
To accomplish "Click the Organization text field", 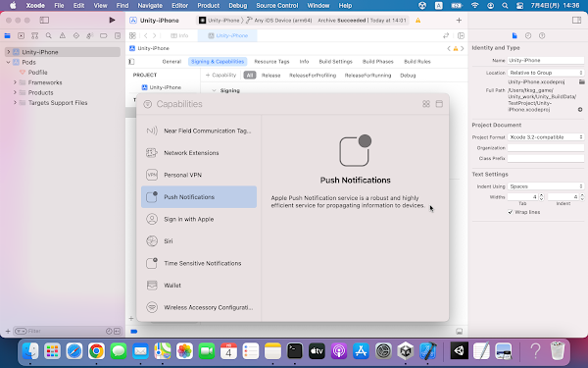I will pyautogui.click(x=546, y=147).
